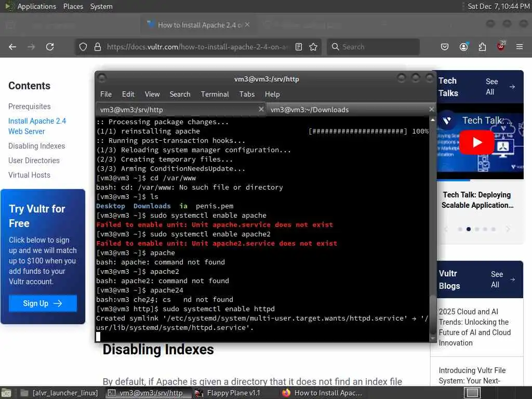This screenshot has height=399, width=532.
Task: Open terminal Help menu
Action: [x=272, y=95]
